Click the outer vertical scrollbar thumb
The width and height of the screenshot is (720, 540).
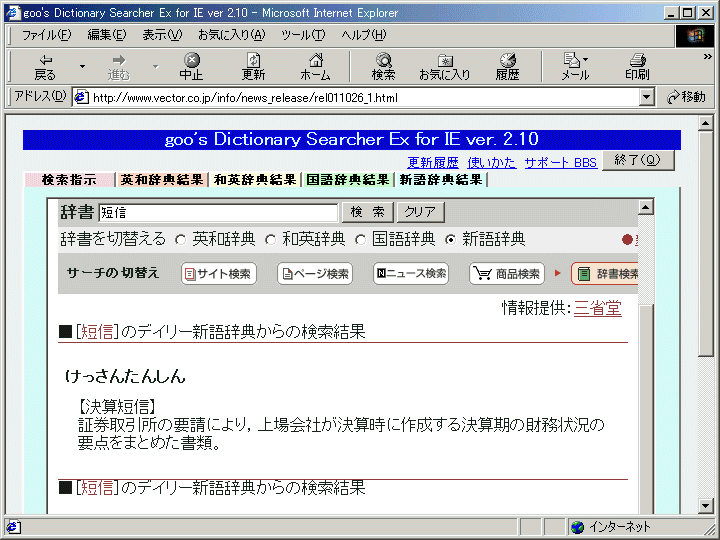706,243
